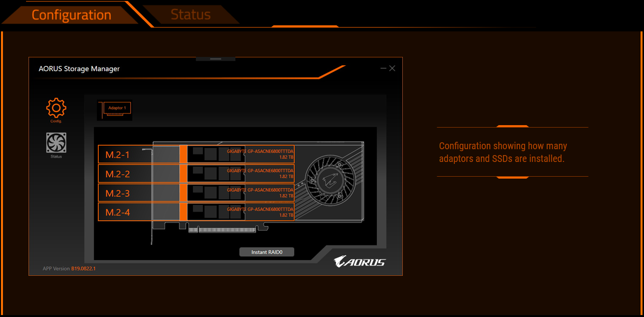The height and width of the screenshot is (317, 644).
Task: Click the 1.82 TB SSD in M.2-4 row
Action: (286, 215)
